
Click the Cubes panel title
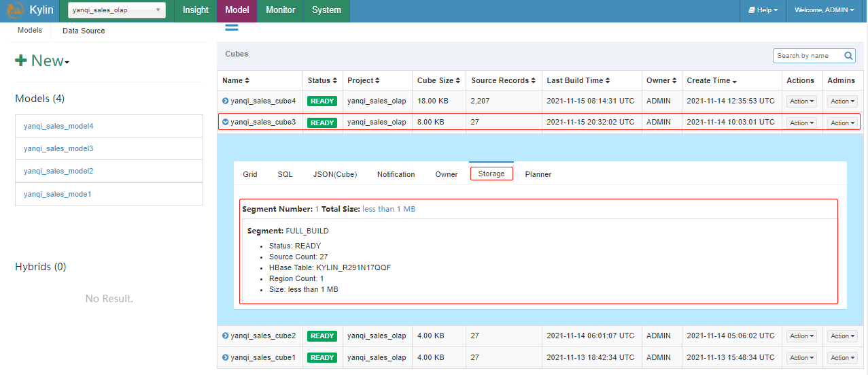[x=237, y=54]
